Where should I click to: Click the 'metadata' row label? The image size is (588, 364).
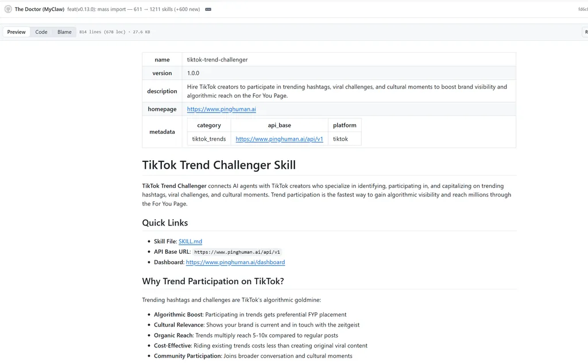coord(162,131)
